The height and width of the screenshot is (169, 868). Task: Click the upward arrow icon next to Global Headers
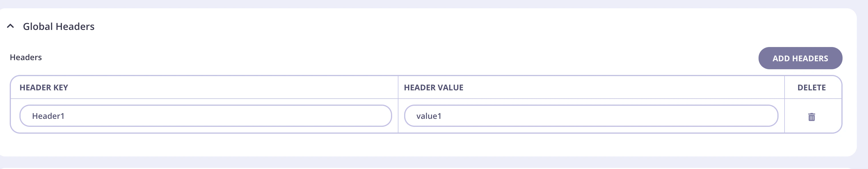(x=11, y=26)
